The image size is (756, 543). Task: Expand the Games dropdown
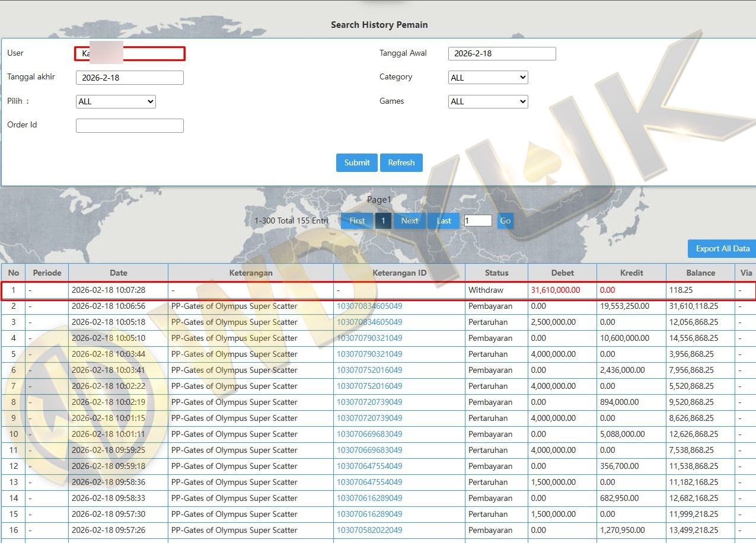[488, 101]
